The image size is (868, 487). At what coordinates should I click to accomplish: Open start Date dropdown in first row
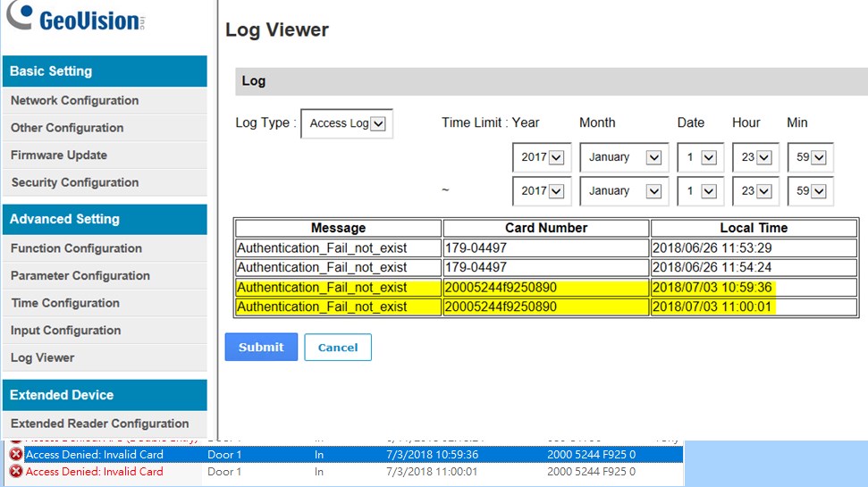click(700, 157)
